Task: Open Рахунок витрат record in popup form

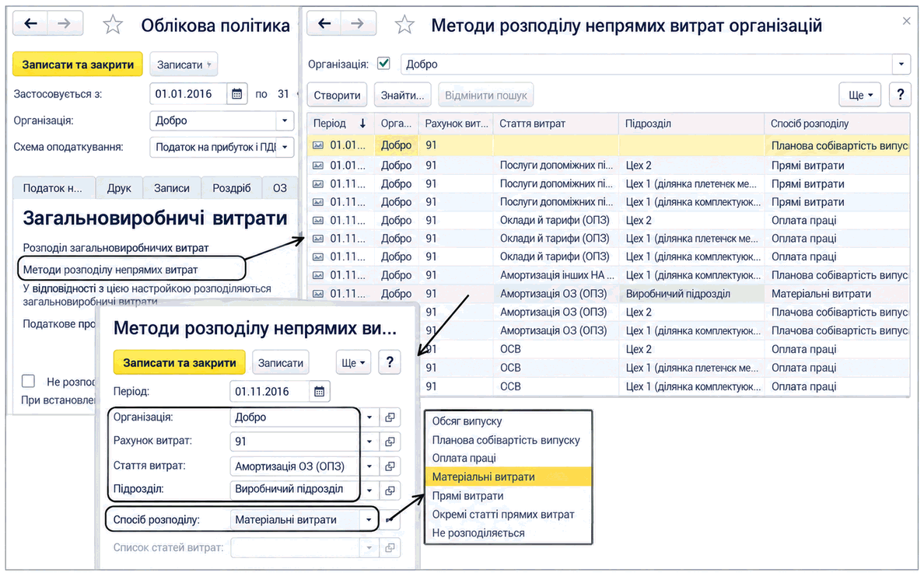Action: tap(390, 441)
